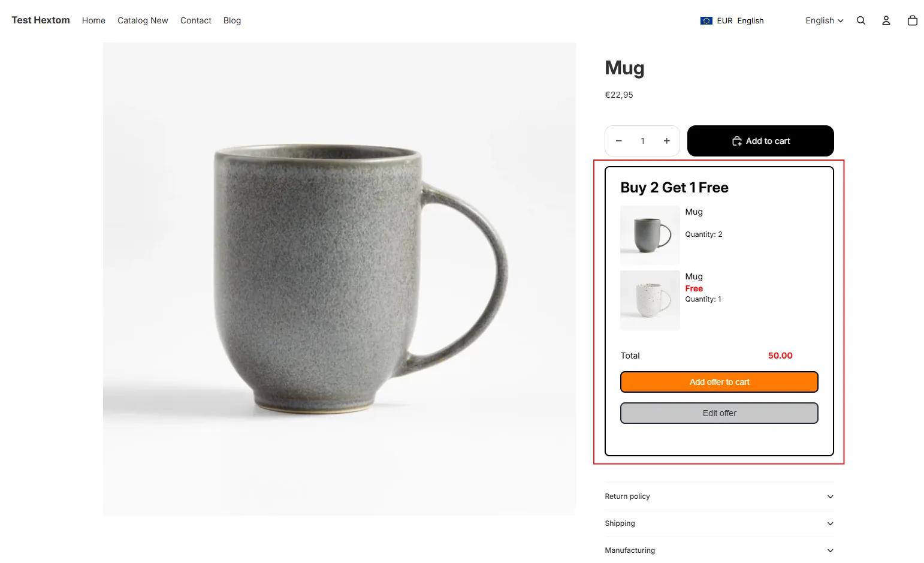Open the English language dropdown
The width and height of the screenshot is (924, 563).
(x=825, y=20)
